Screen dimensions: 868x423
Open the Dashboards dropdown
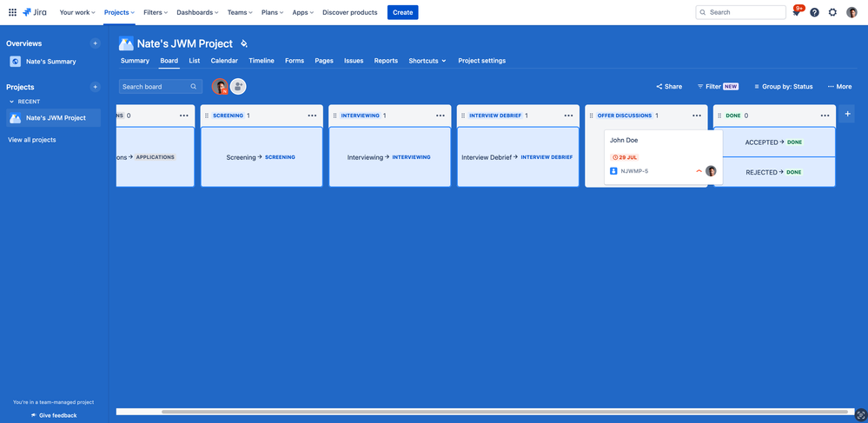197,12
